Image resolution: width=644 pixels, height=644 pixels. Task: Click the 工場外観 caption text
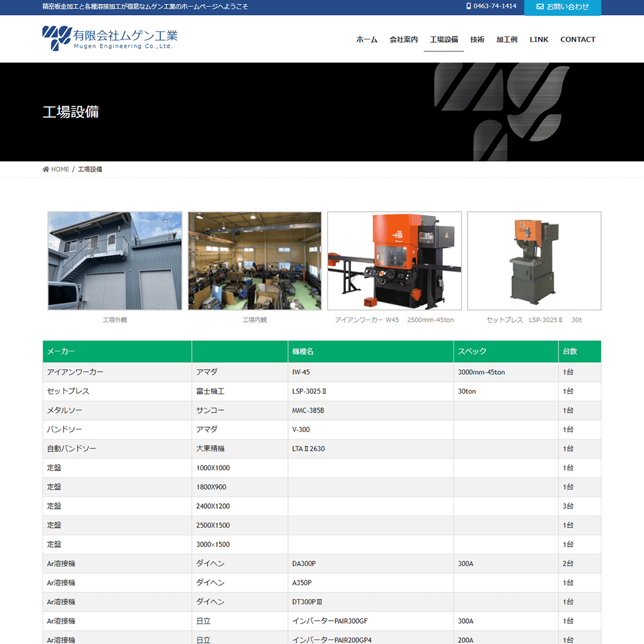click(115, 320)
